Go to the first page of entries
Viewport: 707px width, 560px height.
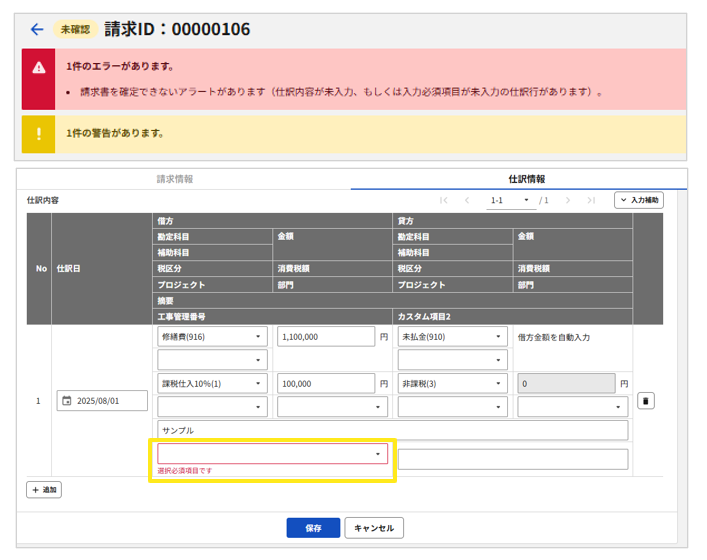tap(444, 200)
